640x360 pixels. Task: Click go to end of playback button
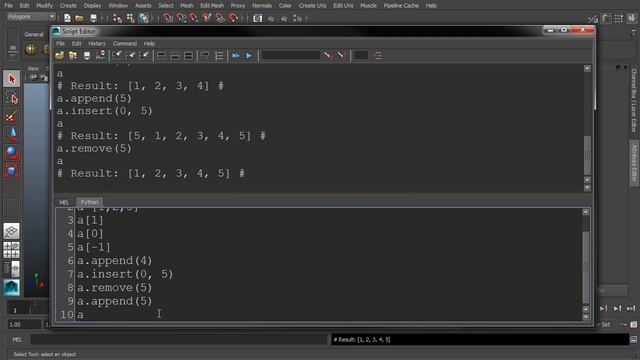click(x=631, y=308)
